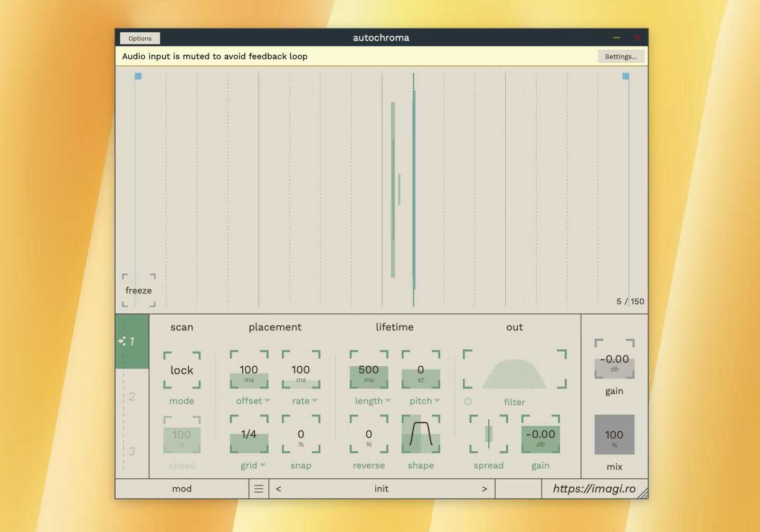Image resolution: width=760 pixels, height=532 pixels.
Task: Activate the freeze control
Action: tap(138, 290)
